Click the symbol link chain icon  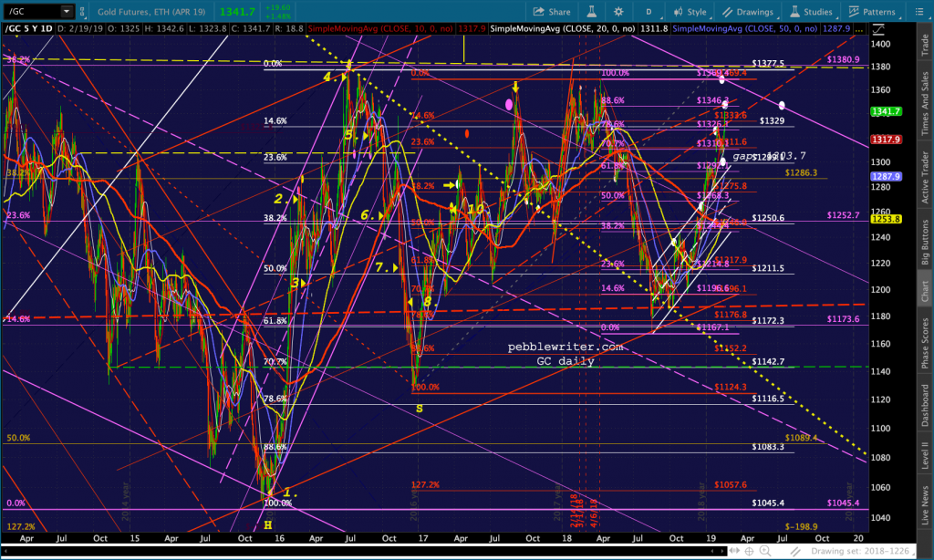(82, 11)
